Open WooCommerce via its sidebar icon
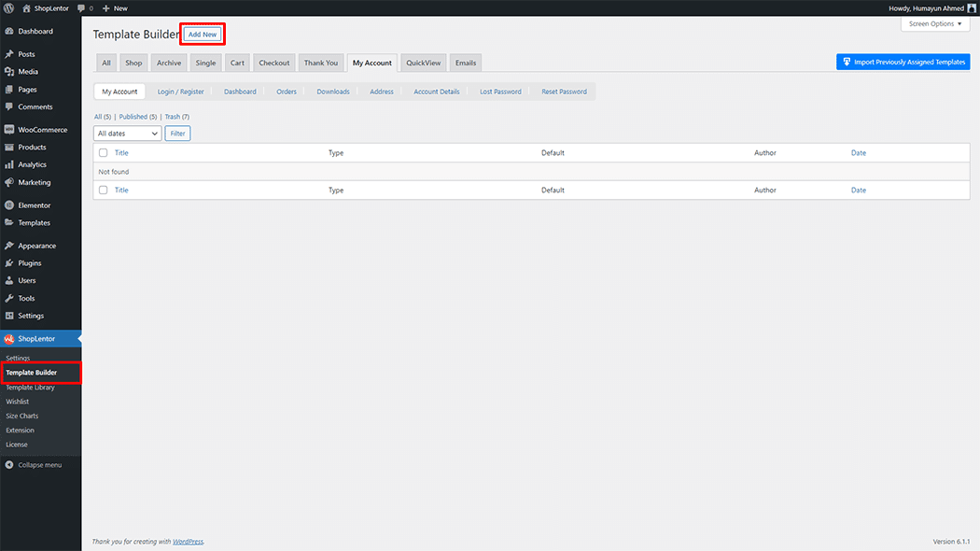Screen dimensions: 980x551 [x=8, y=130]
